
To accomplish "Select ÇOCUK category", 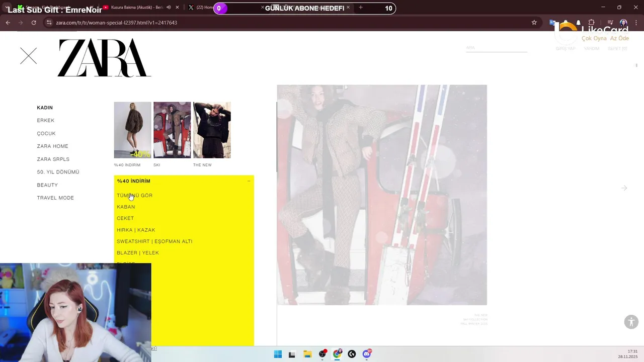I will (x=46, y=133).
